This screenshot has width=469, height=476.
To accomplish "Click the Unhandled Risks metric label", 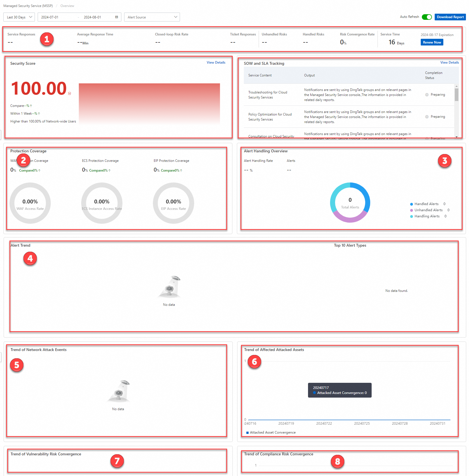I will click(274, 34).
